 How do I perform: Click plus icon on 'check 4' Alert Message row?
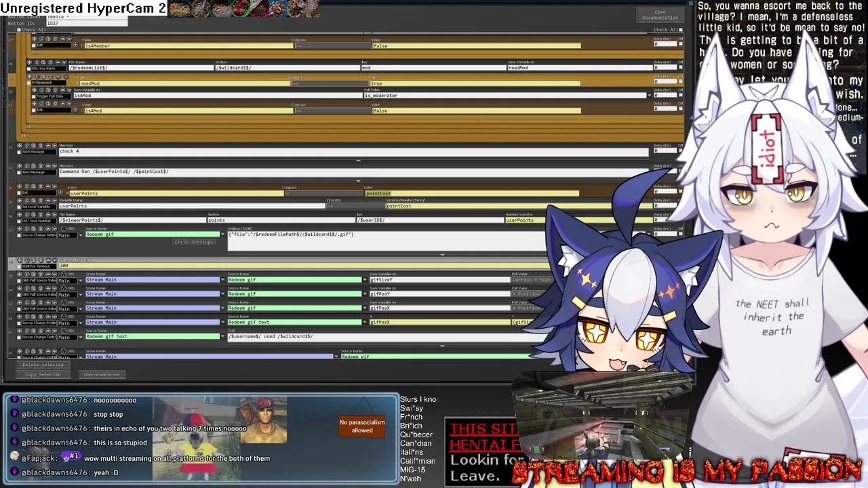point(20,146)
